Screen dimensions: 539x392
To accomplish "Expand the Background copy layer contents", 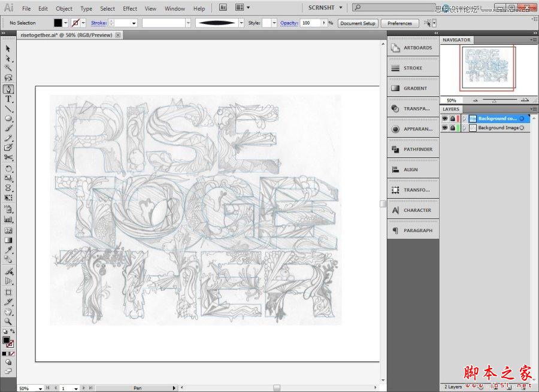I will click(x=465, y=118).
